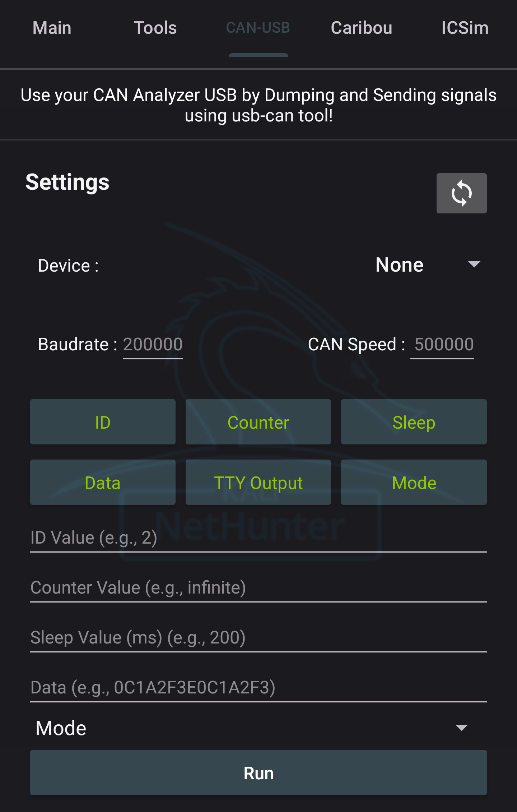
Task: Switch to the Tools tab
Action: click(x=155, y=28)
